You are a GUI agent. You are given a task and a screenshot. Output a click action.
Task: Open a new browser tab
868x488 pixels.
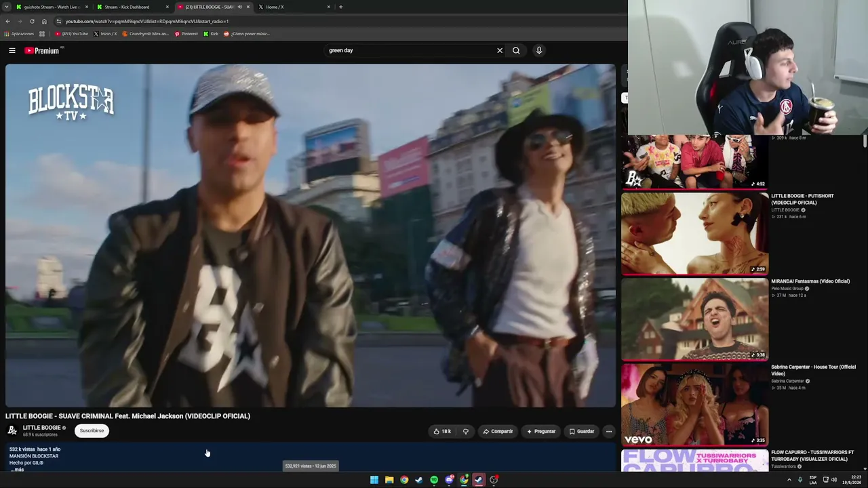(x=340, y=7)
